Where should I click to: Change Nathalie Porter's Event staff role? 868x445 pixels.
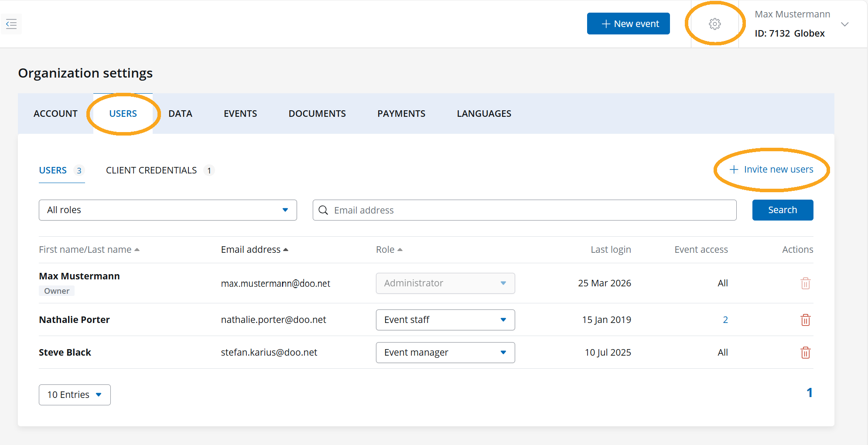(445, 320)
